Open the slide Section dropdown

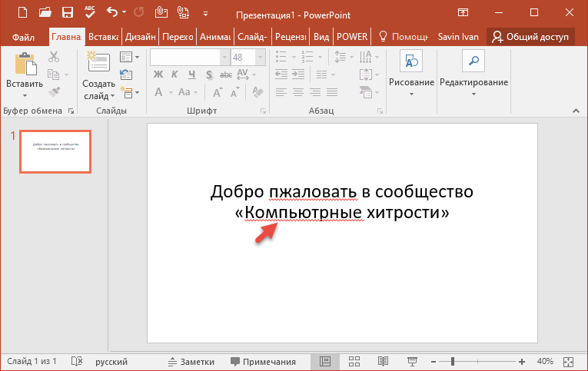(129, 92)
